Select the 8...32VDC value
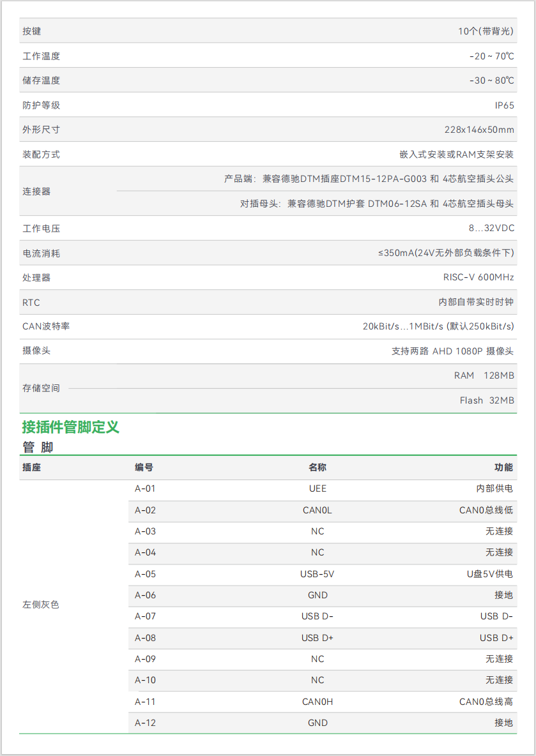This screenshot has width=536, height=756. 491,228
